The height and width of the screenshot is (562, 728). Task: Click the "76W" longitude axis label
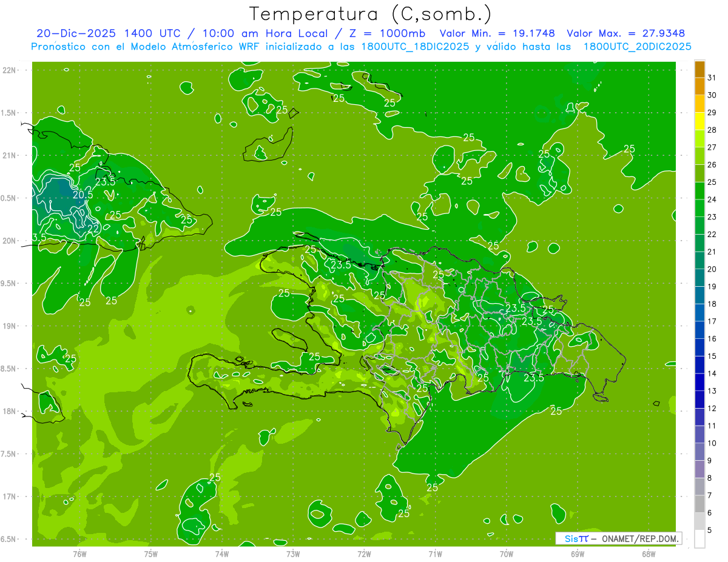tap(79, 554)
